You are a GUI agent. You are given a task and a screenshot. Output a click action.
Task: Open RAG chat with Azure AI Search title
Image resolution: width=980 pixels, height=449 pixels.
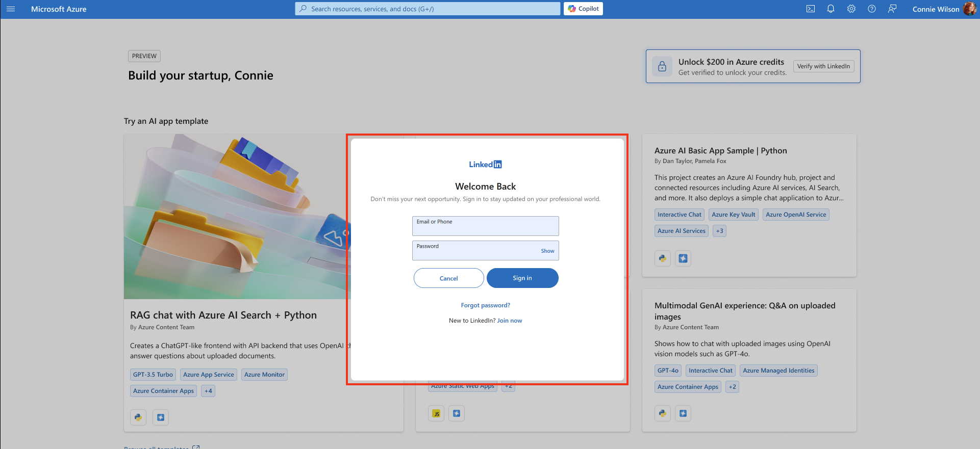click(x=223, y=315)
